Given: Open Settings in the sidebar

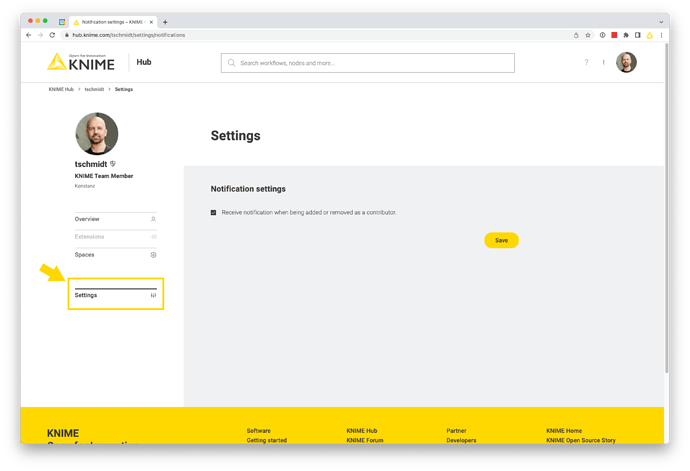Looking at the screenshot, I should pyautogui.click(x=116, y=295).
